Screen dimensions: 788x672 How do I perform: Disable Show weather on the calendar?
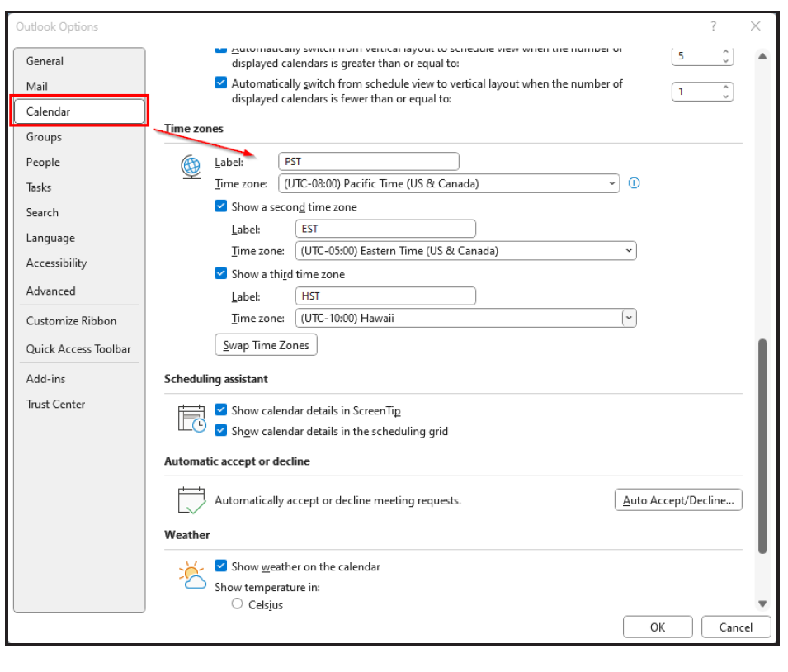pos(220,566)
